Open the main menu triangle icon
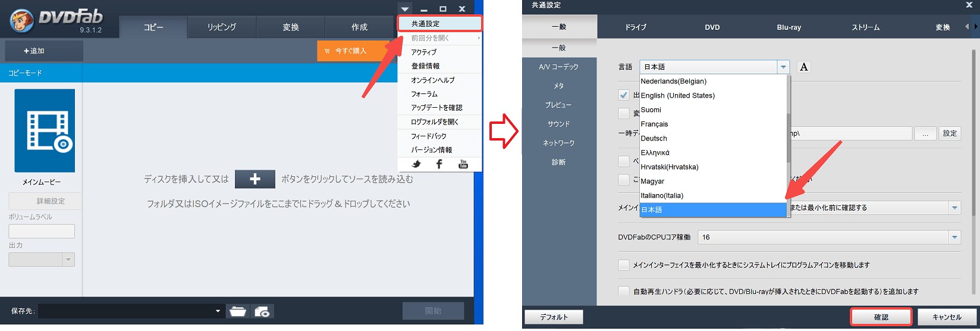The width and height of the screenshot is (980, 331). (404, 9)
